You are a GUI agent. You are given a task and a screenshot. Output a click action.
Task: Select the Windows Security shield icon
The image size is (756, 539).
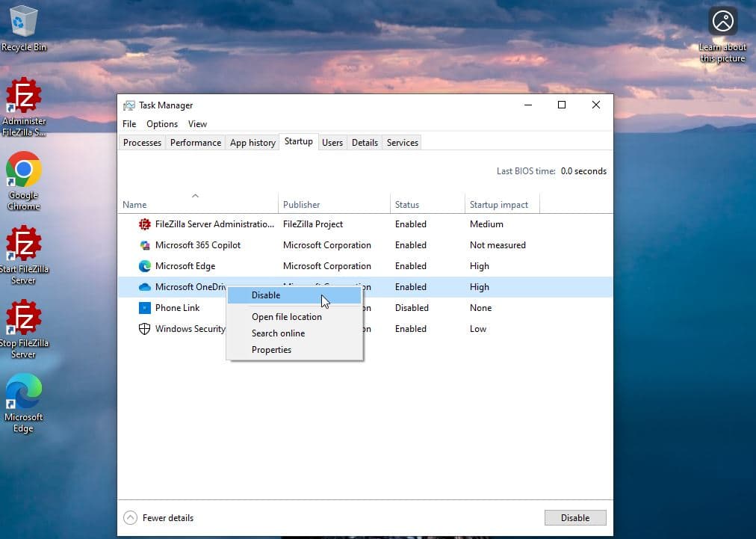145,329
